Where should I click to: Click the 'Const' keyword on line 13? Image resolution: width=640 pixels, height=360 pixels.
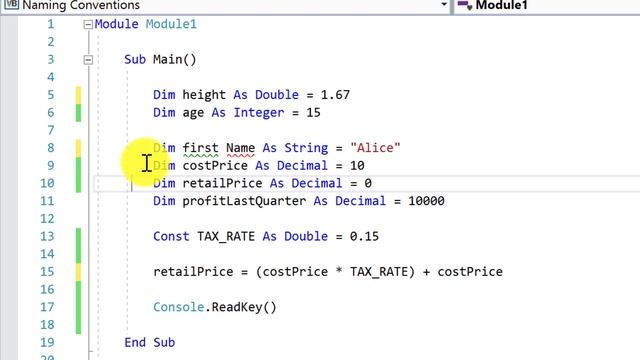(x=171, y=237)
